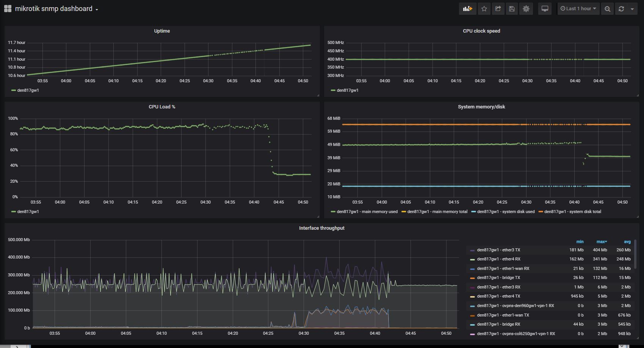Enable kiosk mode with the TV icon

(x=545, y=8)
